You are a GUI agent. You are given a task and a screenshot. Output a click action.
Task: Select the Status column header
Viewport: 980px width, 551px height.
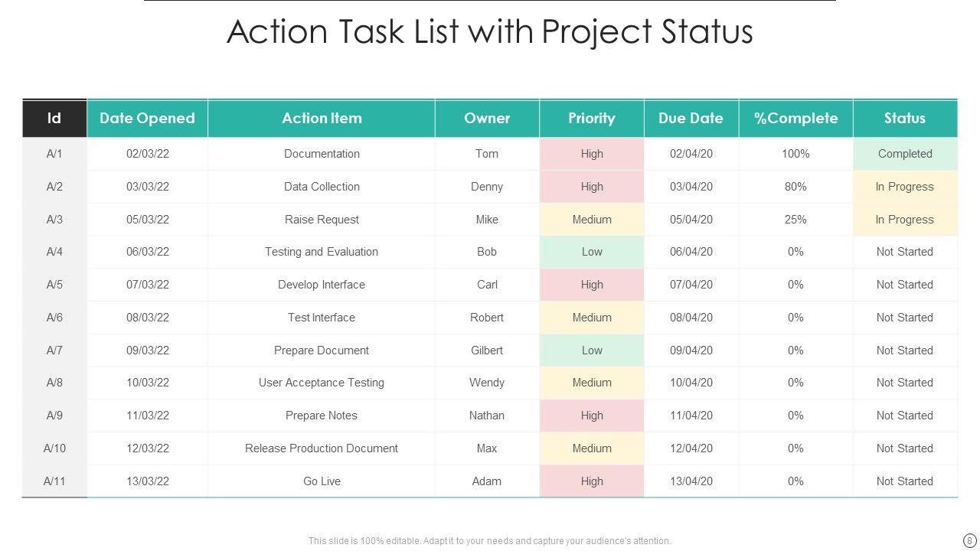pos(905,119)
